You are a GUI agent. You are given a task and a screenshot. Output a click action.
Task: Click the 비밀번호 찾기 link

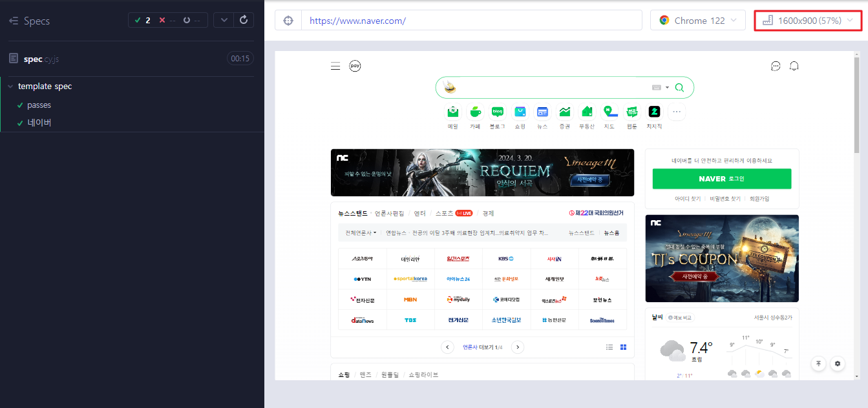725,199
